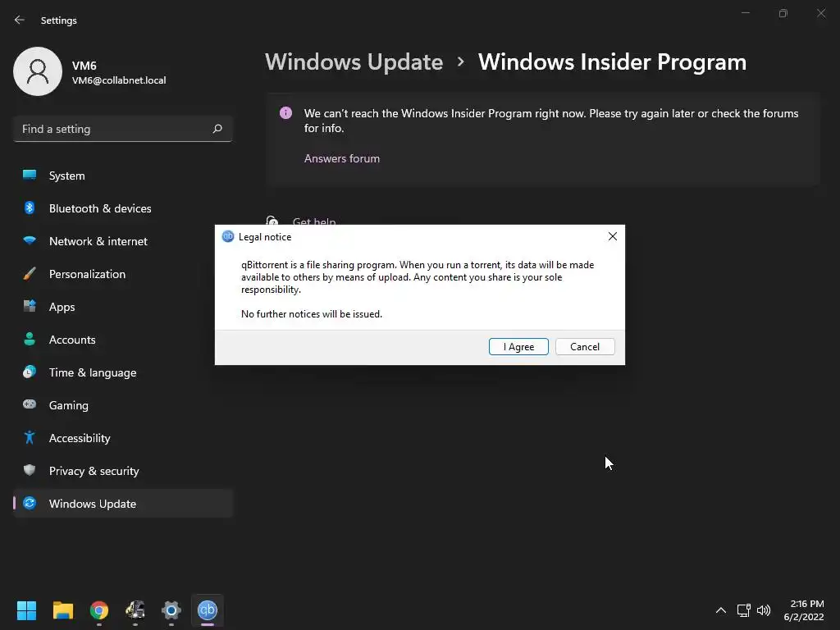The width and height of the screenshot is (840, 630).
Task: Open the Answers forum link
Action: point(342,158)
